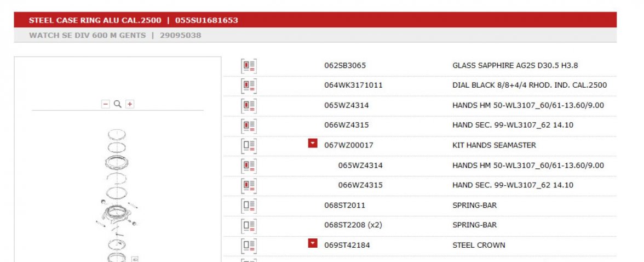The height and width of the screenshot is (262, 644).
Task: Click header reference 055SU1681653
Action: 206,20
